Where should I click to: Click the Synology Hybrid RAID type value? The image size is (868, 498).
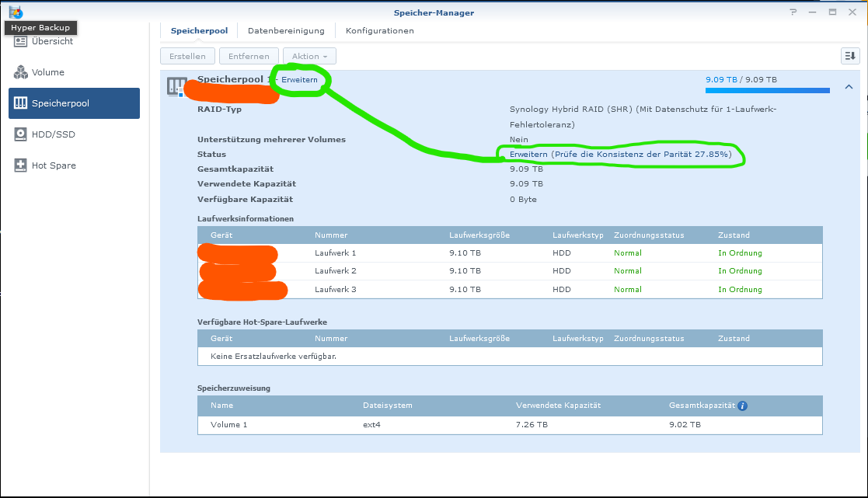pyautogui.click(x=643, y=117)
